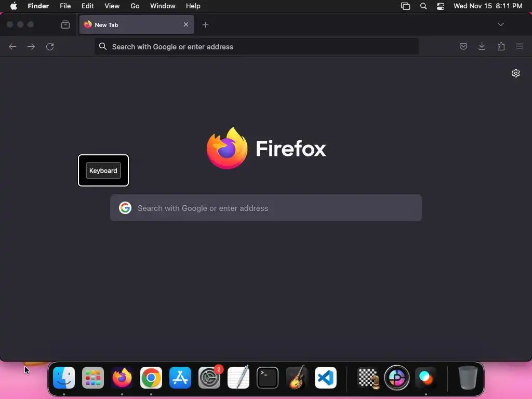This screenshot has height=399, width=532.
Task: Go forward using the forward arrow
Action: tap(31, 46)
